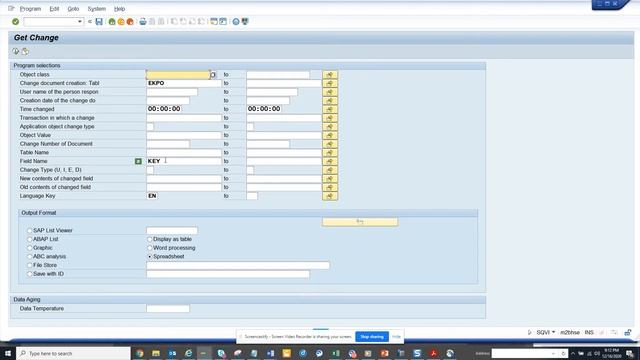This screenshot has height=360, width=640.
Task: Click the green Back toolbar icon
Action: [112, 22]
